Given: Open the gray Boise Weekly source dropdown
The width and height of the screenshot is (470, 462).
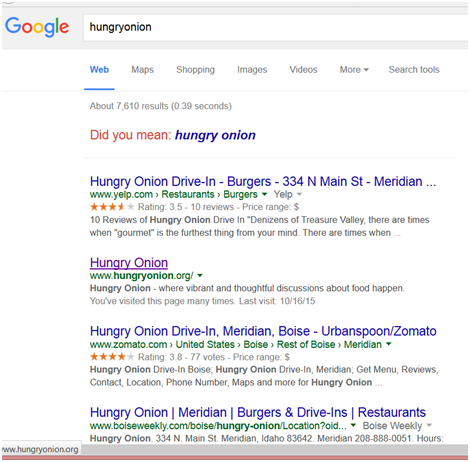Looking at the screenshot, I should 397,426.
